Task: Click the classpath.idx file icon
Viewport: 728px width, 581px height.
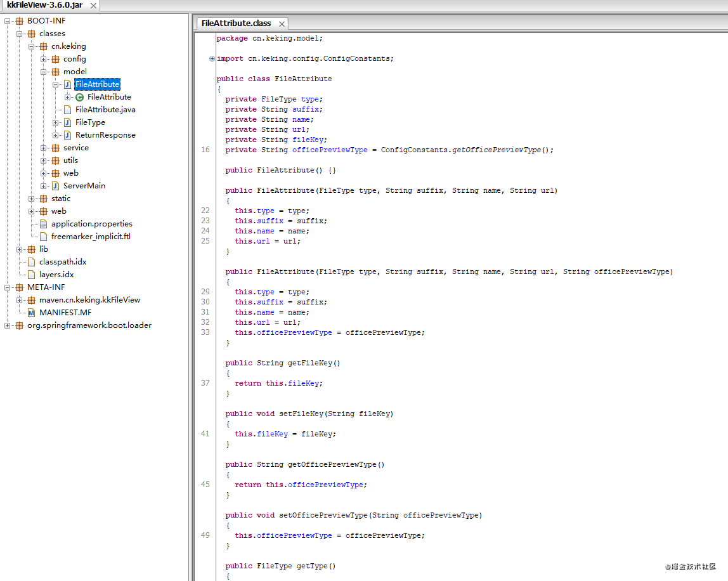Action: [x=32, y=262]
